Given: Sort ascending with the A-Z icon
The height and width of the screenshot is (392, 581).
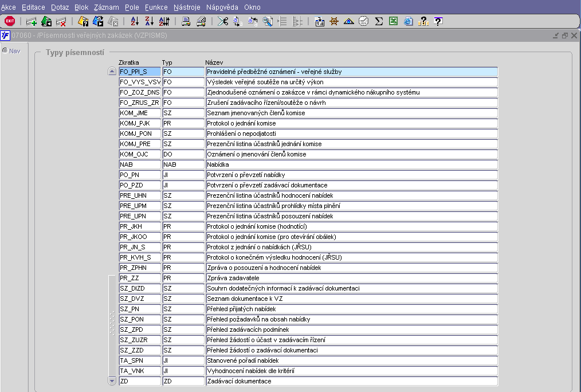Looking at the screenshot, I should tap(135, 21).
